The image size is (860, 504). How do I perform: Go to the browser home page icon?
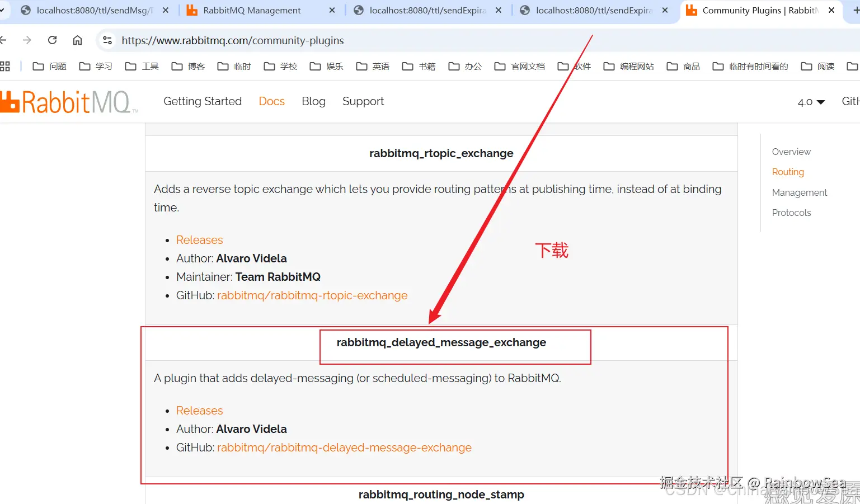tap(78, 40)
